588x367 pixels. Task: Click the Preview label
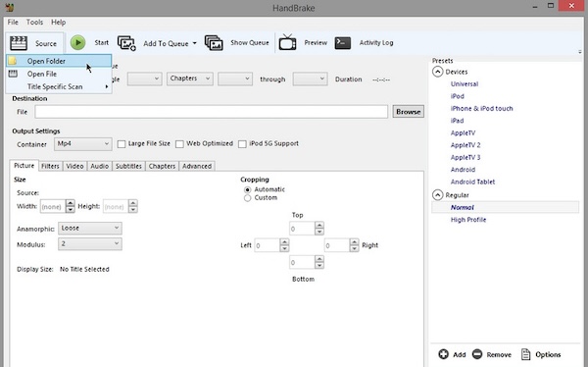pyautogui.click(x=316, y=43)
